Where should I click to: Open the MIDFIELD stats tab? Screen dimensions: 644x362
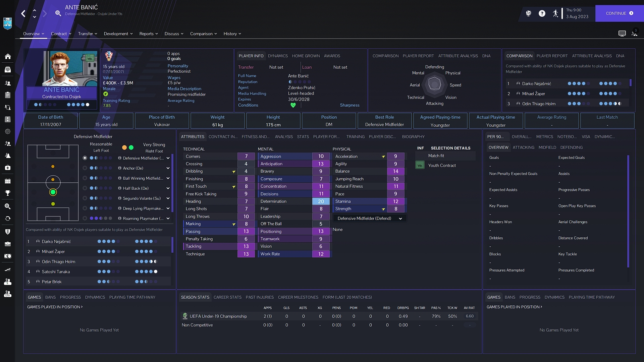547,147
